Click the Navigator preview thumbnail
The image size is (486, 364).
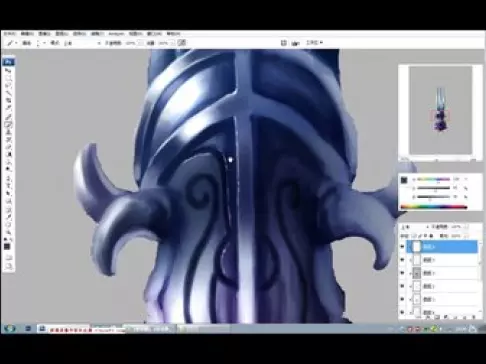(440, 110)
